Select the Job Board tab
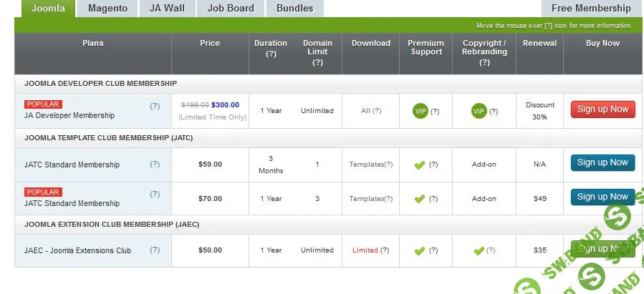 [230, 9]
